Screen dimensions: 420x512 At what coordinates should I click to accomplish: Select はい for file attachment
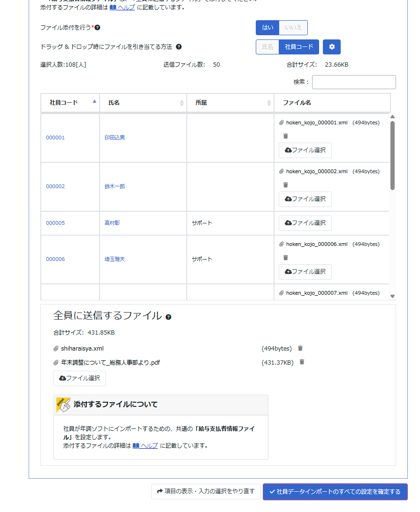coord(267,28)
